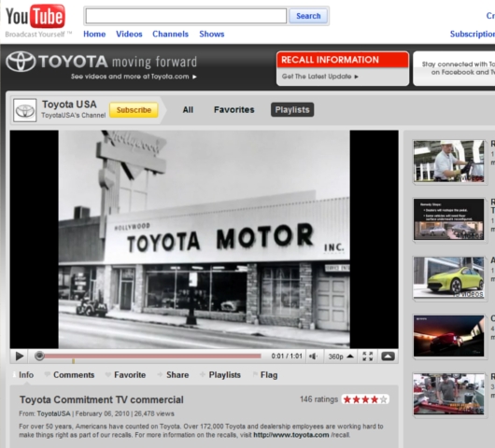Rate the video using the stars
The image size is (495, 448).
click(x=365, y=399)
